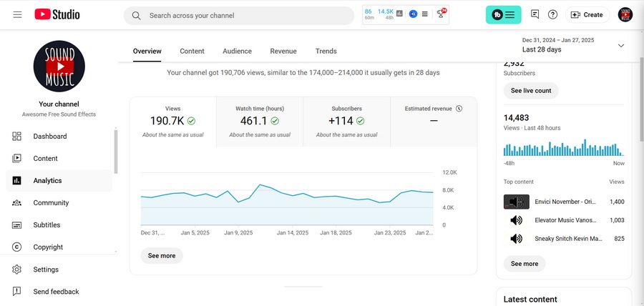644x306 pixels.
Task: Select the Subscribers metric card
Action: [346, 122]
